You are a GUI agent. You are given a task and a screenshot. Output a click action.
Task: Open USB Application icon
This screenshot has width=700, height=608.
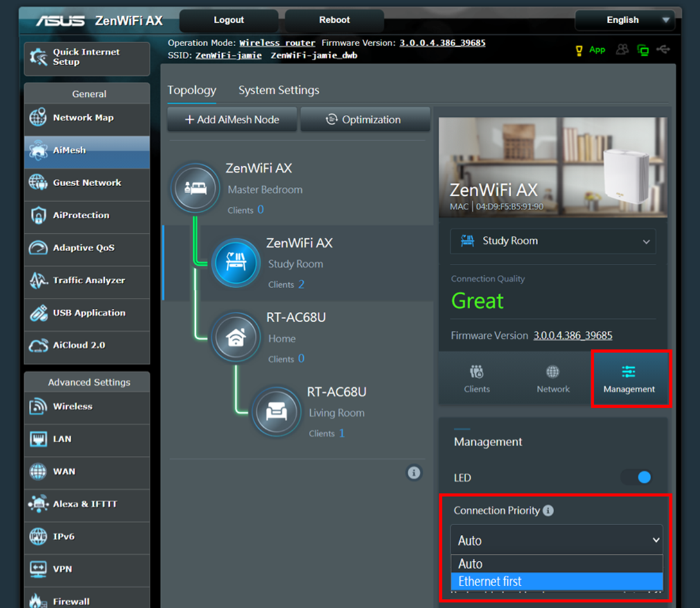pos(38,313)
